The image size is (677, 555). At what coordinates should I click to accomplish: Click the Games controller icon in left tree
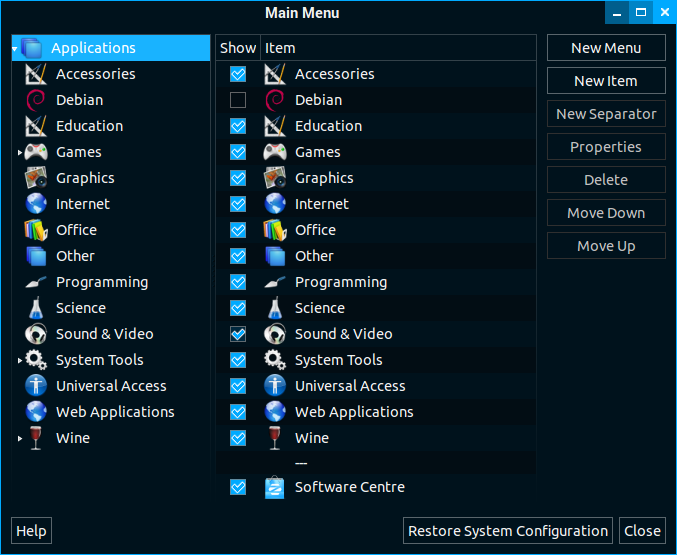coord(36,152)
